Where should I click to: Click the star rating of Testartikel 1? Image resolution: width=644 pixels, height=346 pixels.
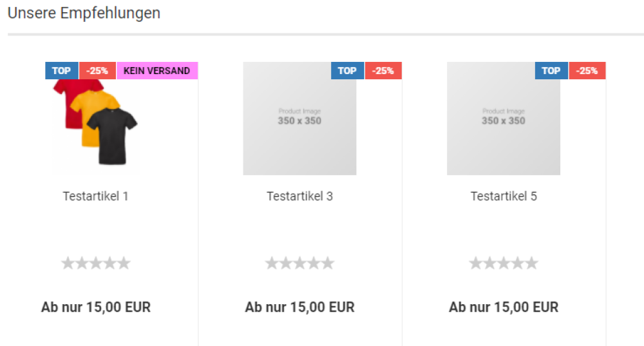pyautogui.click(x=96, y=263)
